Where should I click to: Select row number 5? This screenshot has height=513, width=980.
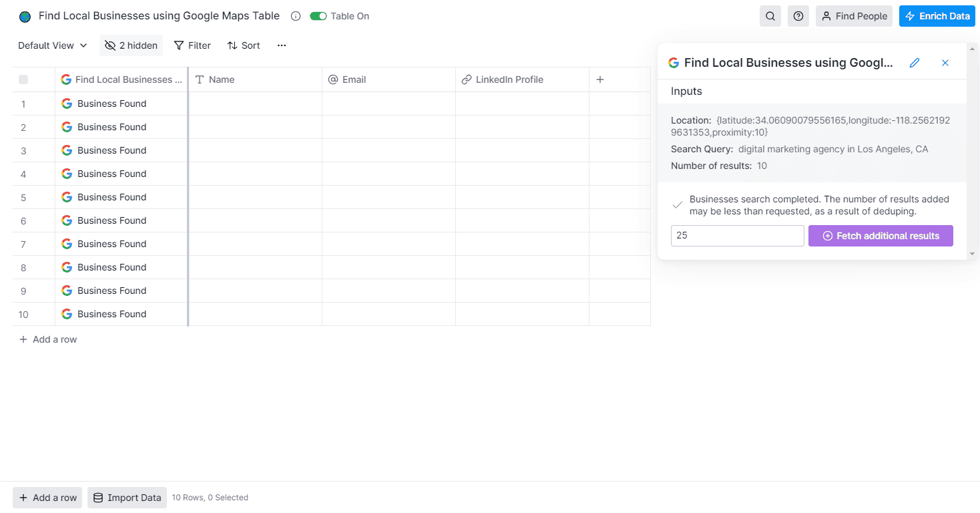[x=23, y=198]
